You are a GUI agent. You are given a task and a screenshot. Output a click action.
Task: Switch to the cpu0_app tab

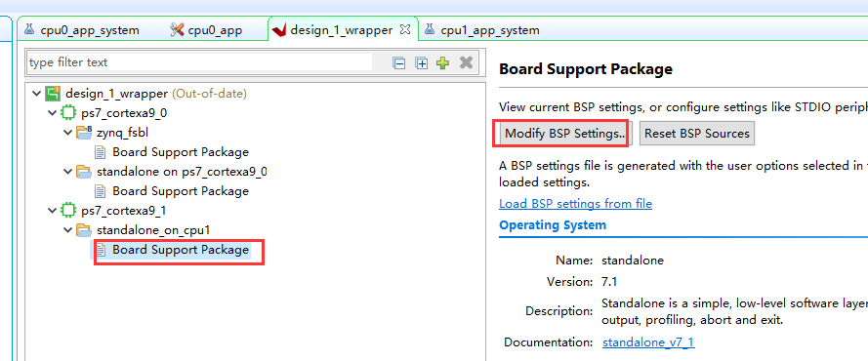point(206,30)
